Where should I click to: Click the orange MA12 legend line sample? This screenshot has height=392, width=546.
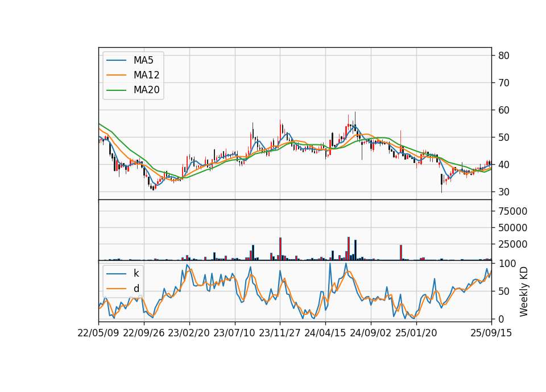116,75
